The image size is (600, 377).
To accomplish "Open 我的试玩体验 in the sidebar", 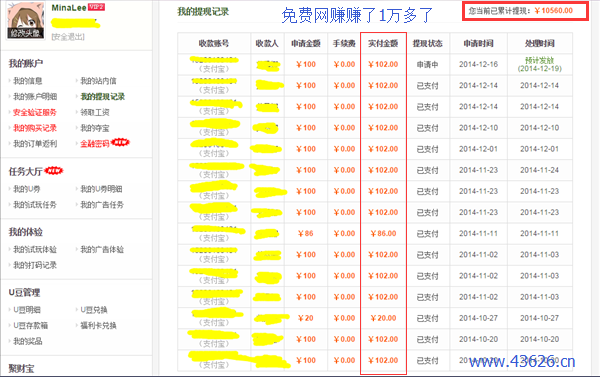I will point(35,250).
